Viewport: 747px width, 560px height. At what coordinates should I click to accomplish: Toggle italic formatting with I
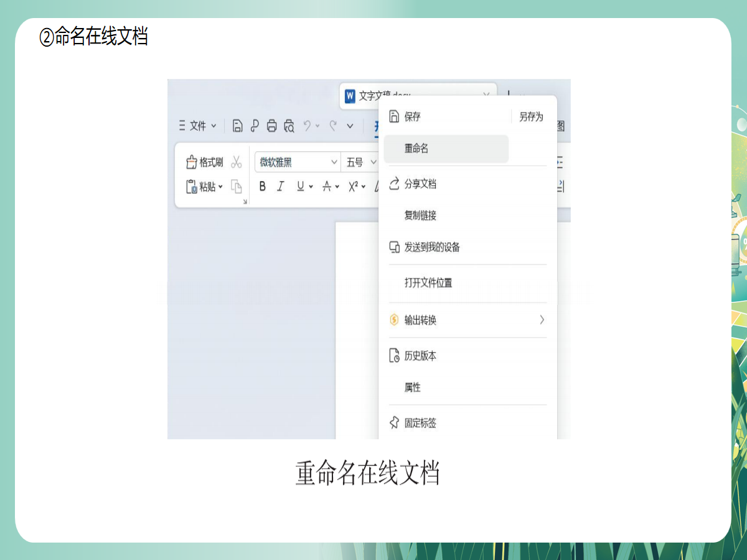pos(280,186)
